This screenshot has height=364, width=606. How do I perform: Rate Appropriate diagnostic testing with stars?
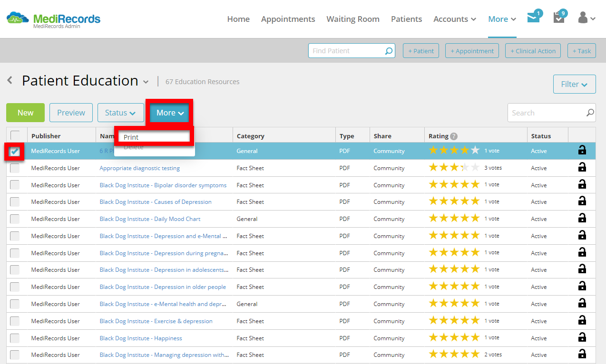(x=454, y=167)
